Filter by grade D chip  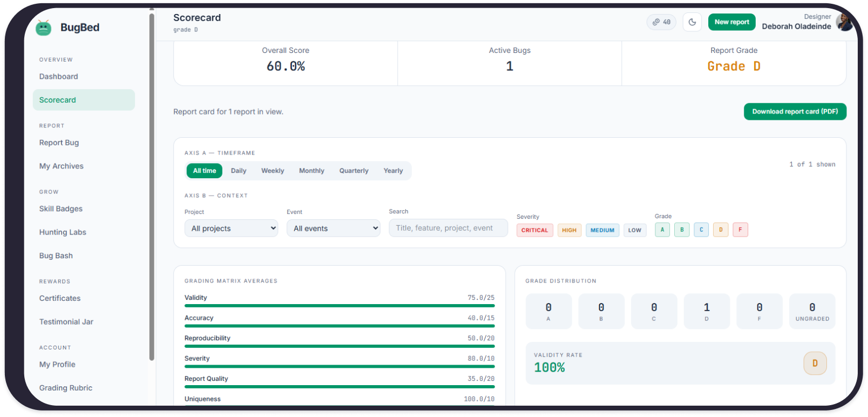tap(721, 230)
